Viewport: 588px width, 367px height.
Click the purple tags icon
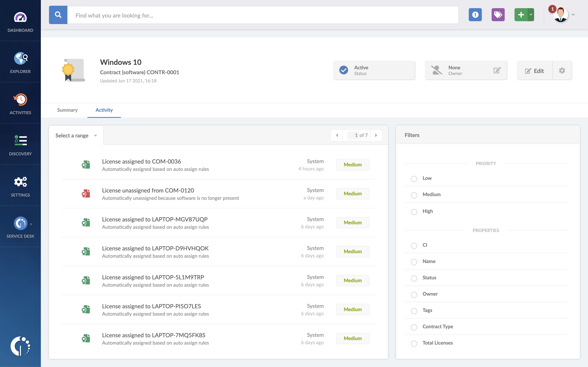click(498, 15)
